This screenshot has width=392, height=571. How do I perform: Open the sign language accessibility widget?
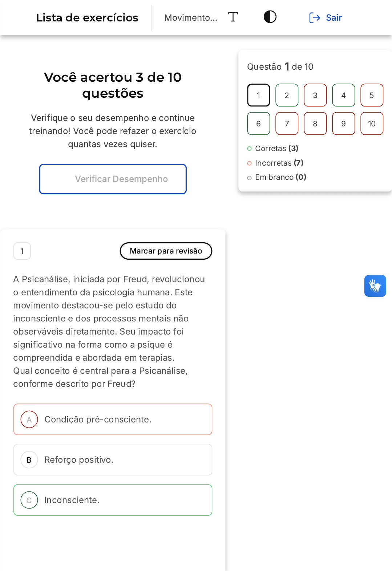coord(375,286)
